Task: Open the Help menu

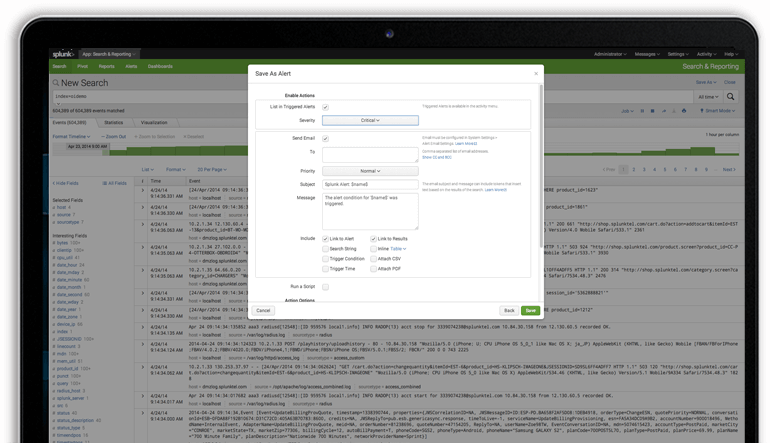Action: click(x=731, y=55)
